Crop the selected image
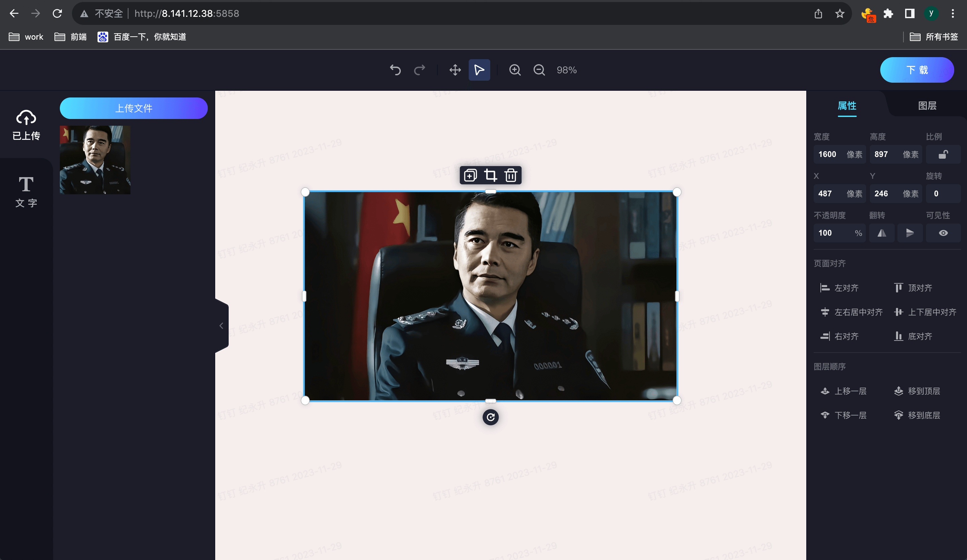The height and width of the screenshot is (560, 967). click(x=491, y=175)
